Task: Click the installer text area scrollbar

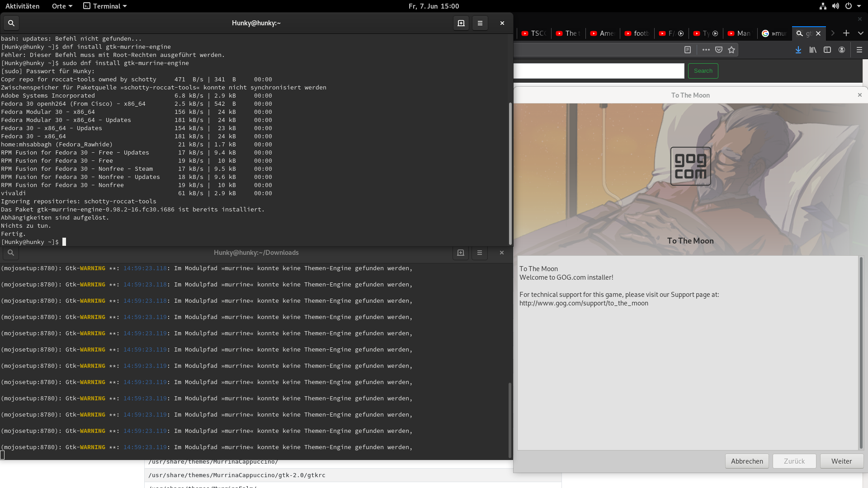Action: [x=861, y=352]
